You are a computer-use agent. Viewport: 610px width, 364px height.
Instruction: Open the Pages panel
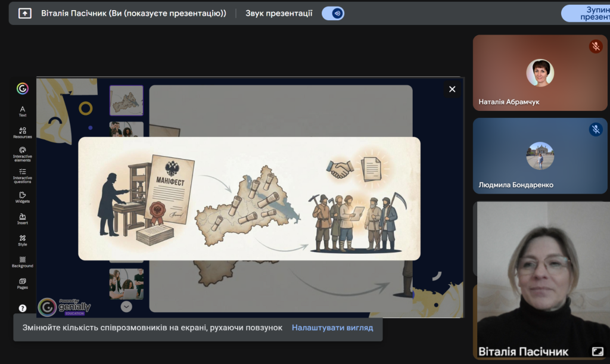[23, 283]
